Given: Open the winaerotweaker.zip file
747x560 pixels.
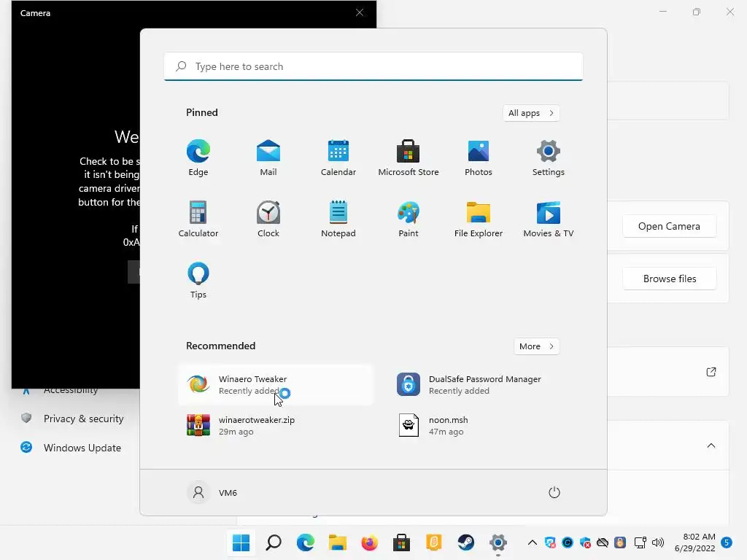Looking at the screenshot, I should 275,425.
